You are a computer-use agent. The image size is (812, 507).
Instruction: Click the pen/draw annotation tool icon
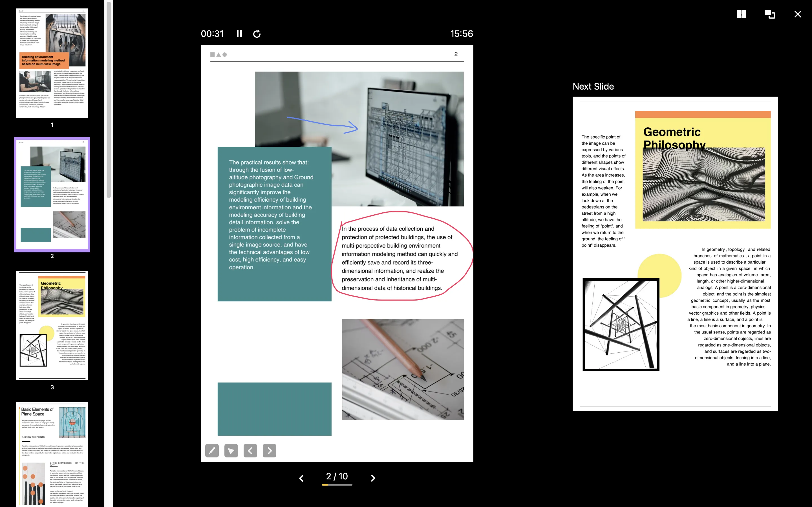tap(212, 450)
